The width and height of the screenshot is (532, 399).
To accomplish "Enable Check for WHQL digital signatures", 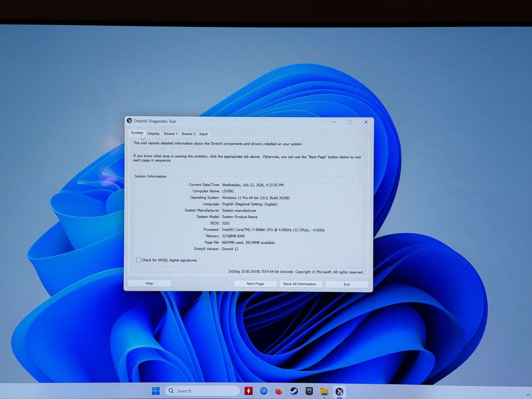I will (x=139, y=260).
